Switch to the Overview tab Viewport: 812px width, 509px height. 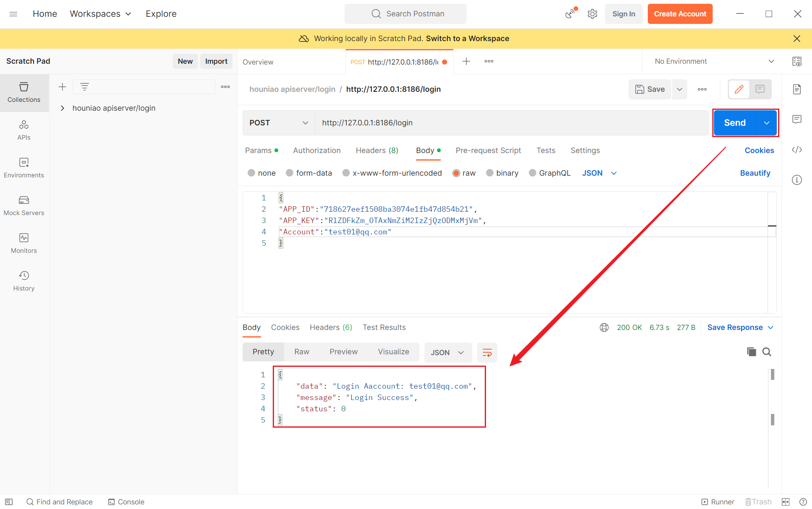point(258,62)
